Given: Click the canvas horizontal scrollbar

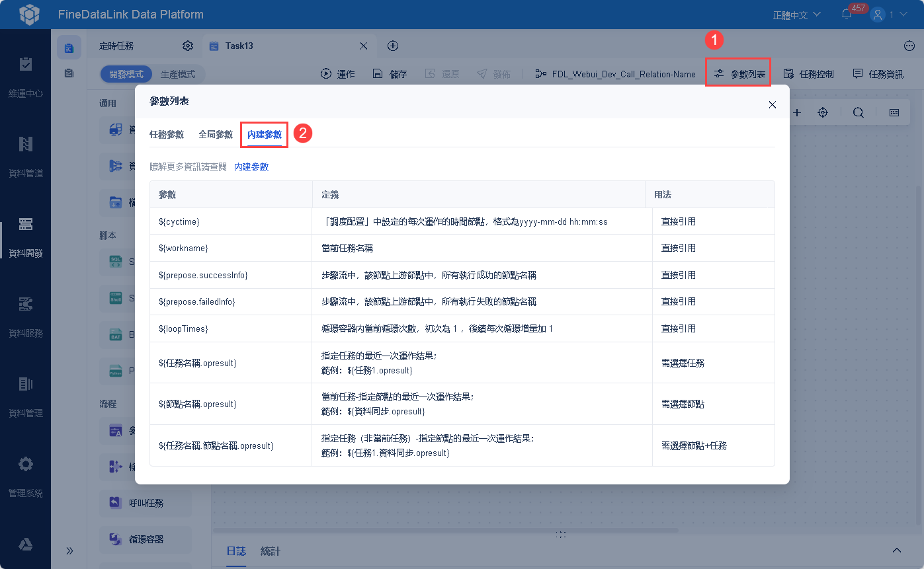Looking at the screenshot, I should coord(447,530).
